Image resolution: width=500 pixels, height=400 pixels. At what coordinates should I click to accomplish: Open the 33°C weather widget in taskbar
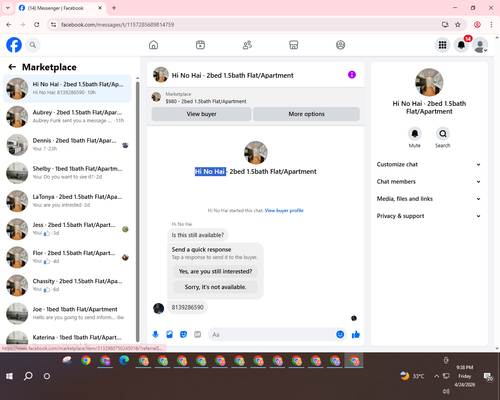click(413, 376)
